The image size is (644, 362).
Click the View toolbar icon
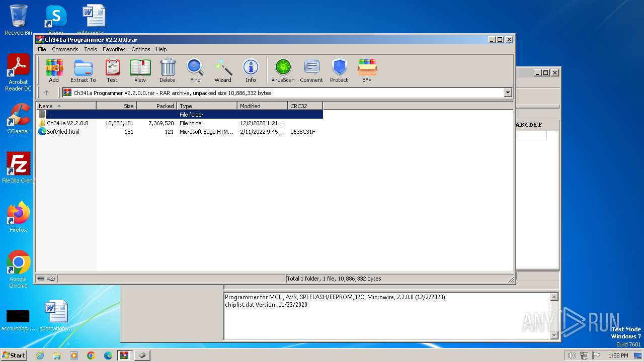(x=140, y=70)
